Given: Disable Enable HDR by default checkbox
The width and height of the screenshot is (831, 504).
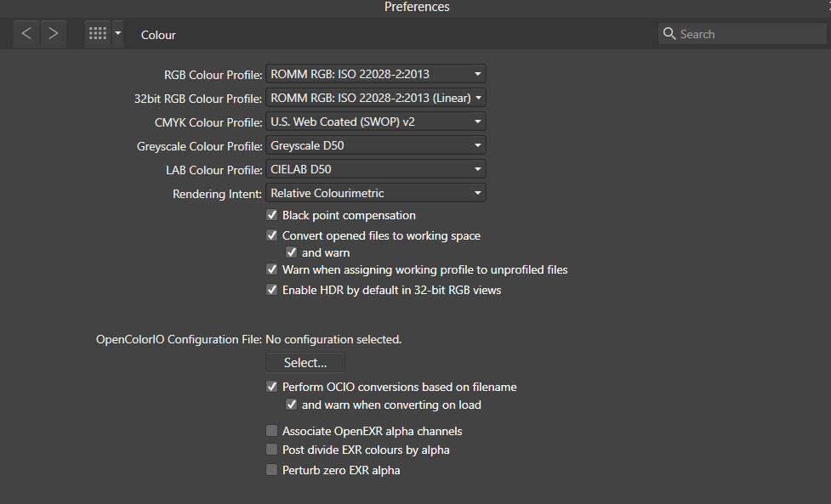Looking at the screenshot, I should 272,290.
